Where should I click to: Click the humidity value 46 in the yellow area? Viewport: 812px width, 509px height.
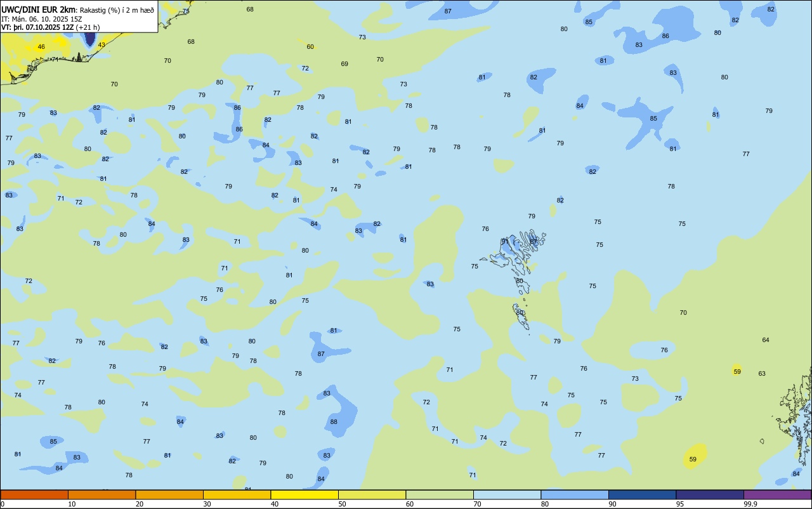click(x=41, y=47)
